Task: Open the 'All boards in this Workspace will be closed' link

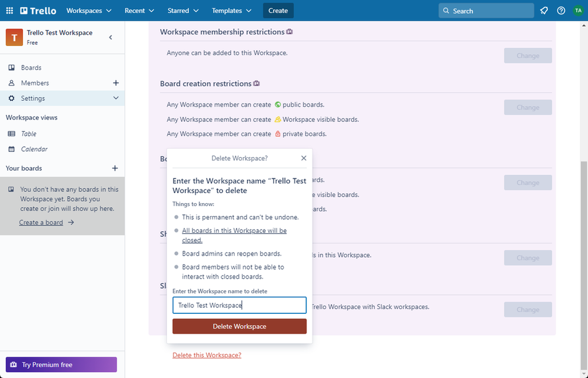Action: click(x=234, y=235)
